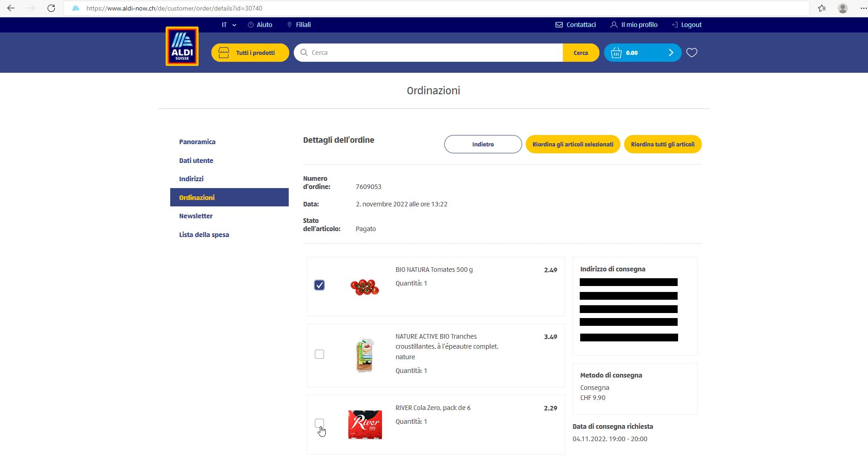Select Indirizzi in the sidebar

point(191,179)
